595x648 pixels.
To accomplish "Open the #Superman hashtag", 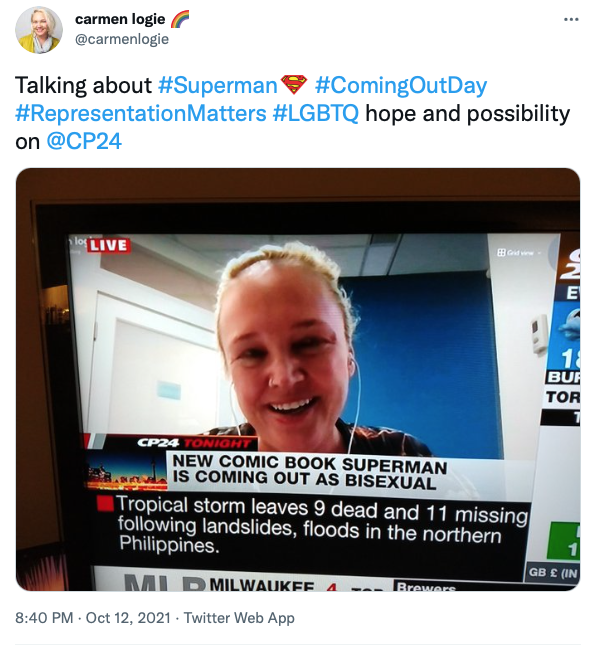I will pyautogui.click(x=218, y=86).
